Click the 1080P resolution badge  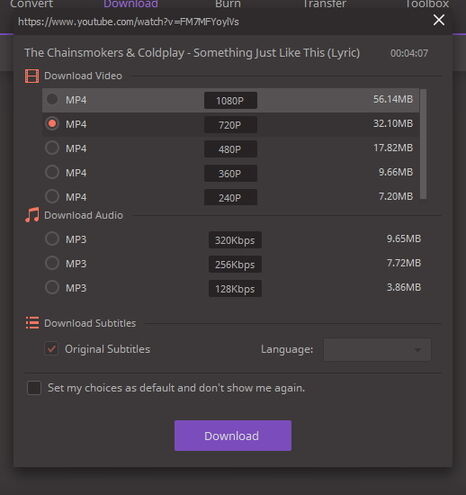pyautogui.click(x=230, y=100)
